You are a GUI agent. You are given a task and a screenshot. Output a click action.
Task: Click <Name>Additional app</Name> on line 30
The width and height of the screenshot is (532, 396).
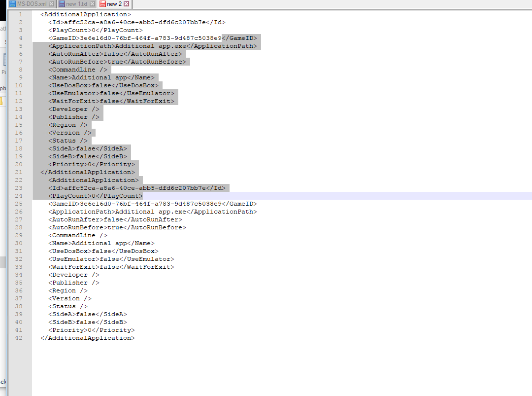click(101, 243)
